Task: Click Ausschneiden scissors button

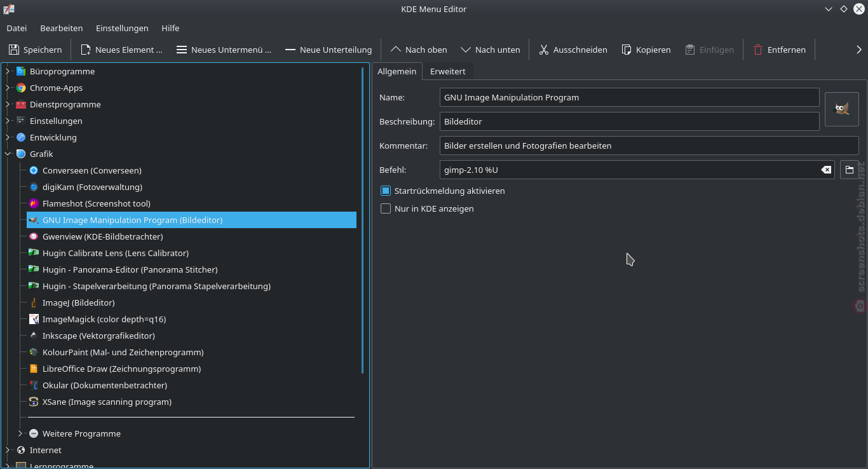Action: (x=573, y=50)
